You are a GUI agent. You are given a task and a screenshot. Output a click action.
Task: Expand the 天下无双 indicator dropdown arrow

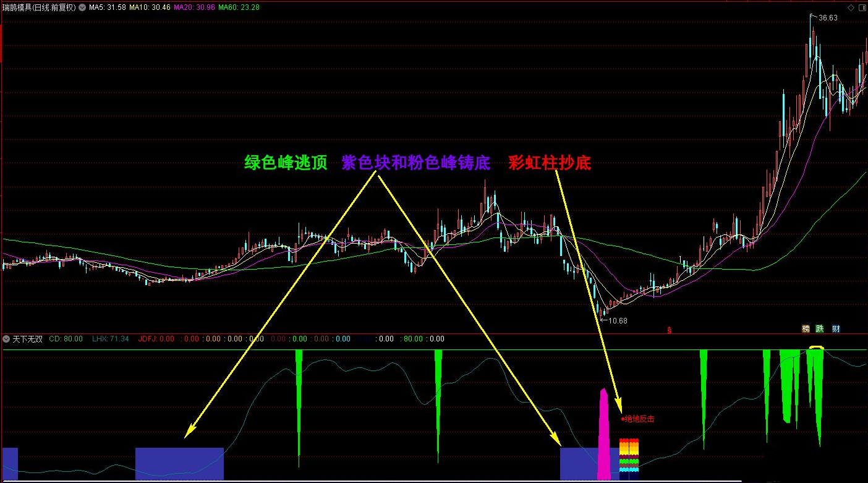click(x=6, y=339)
